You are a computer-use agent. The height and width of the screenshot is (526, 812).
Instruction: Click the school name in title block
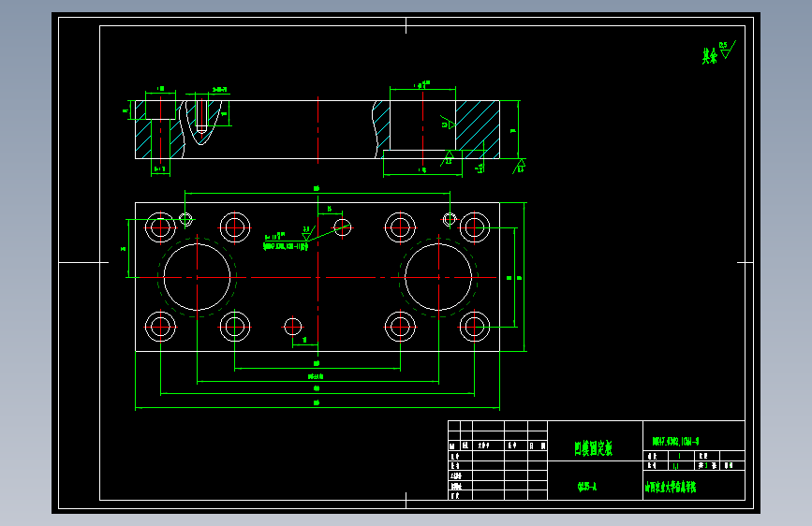[671, 487]
